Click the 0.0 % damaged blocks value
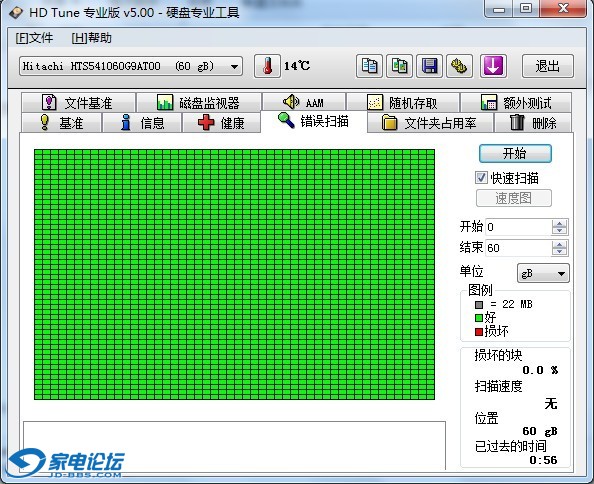 (x=540, y=370)
